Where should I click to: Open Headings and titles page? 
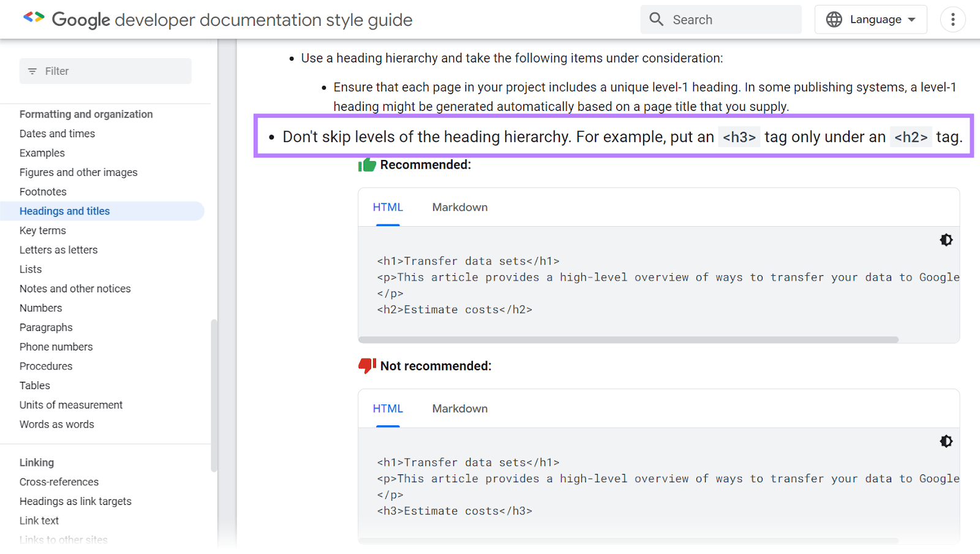coord(64,211)
